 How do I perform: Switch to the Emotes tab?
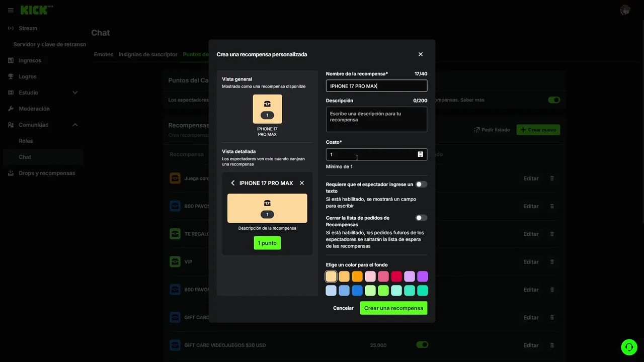click(104, 54)
